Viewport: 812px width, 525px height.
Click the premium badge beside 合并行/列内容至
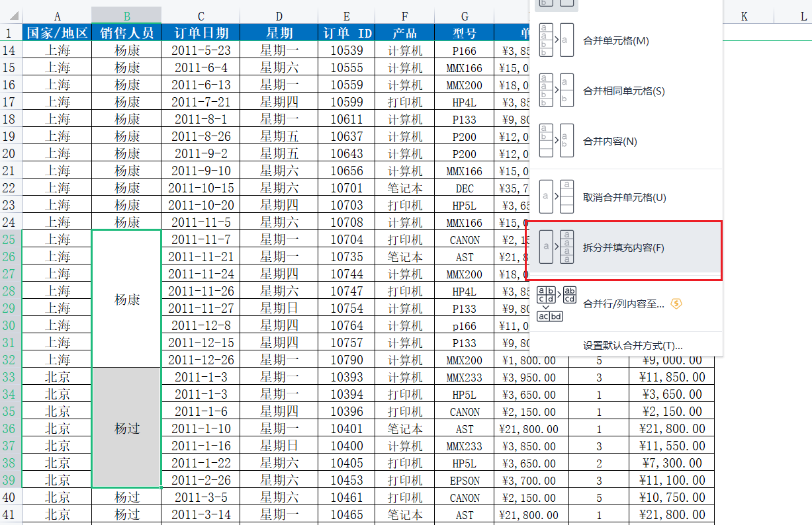pyautogui.click(x=676, y=303)
